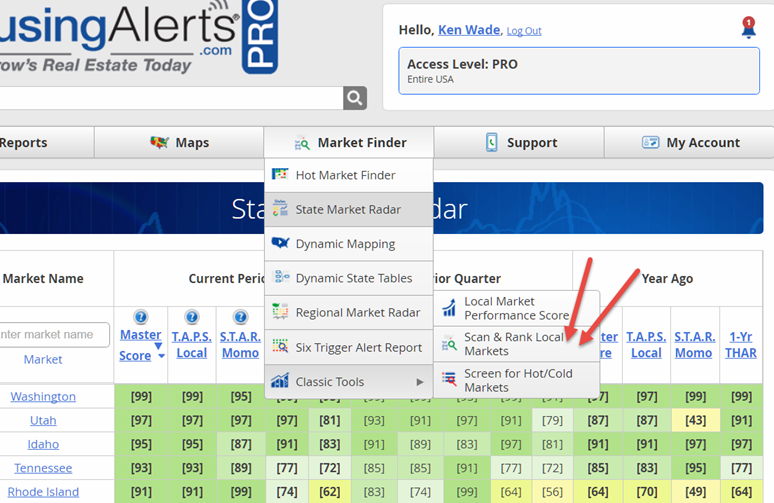Click Idaho's [87] S.T.A.R. Momo cell
The width and height of the screenshot is (774, 503).
point(240,444)
